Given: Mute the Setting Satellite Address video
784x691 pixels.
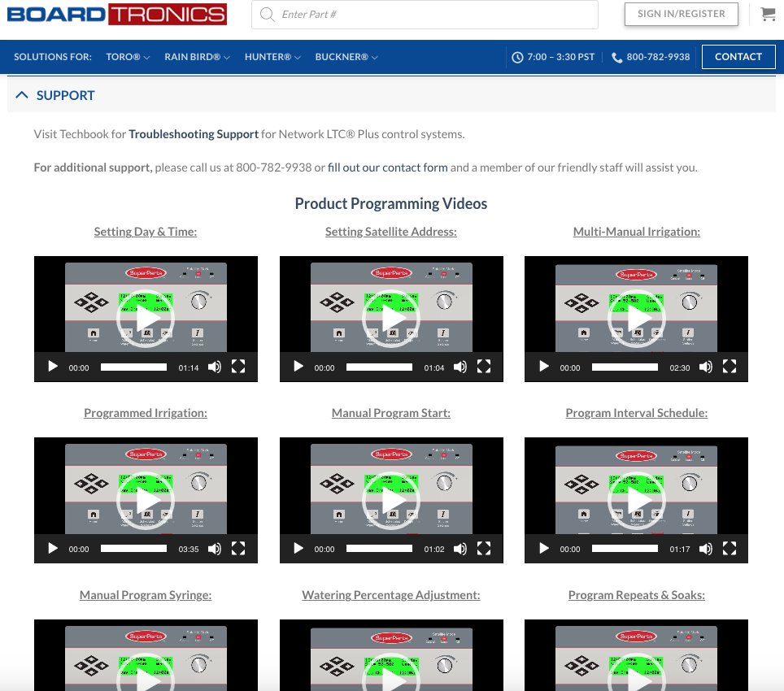Looking at the screenshot, I should click(x=460, y=367).
